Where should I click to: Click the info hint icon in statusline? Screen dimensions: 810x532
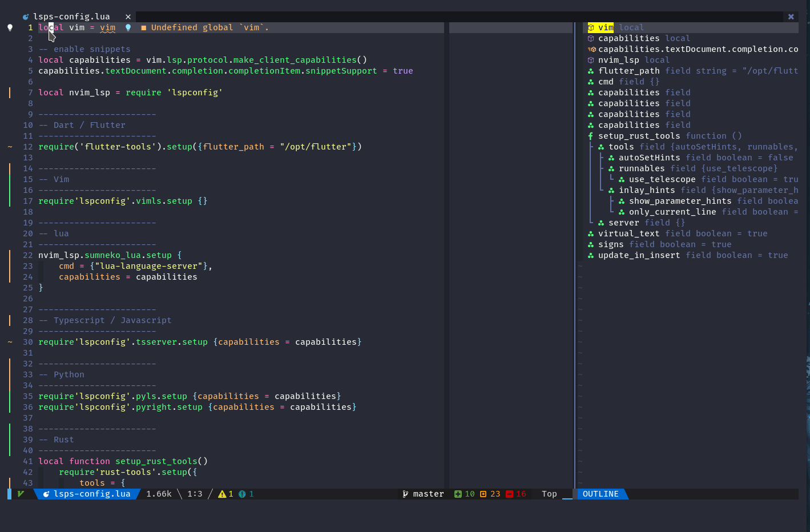[x=242, y=494]
